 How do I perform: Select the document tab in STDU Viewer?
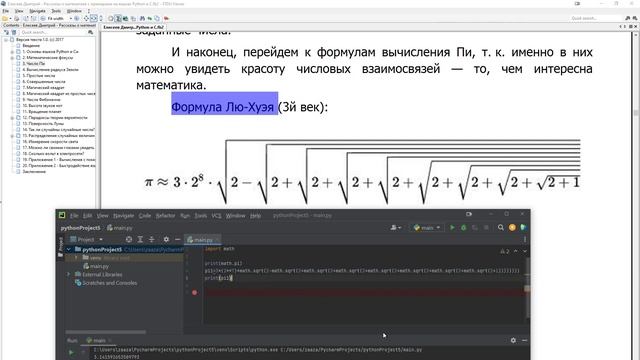(133, 27)
